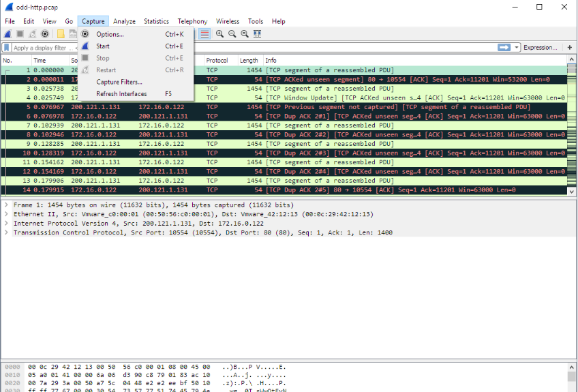Image resolution: width=578 pixels, height=392 pixels.
Task: Open capture options from the toolbar gear icon
Action: tap(45, 34)
